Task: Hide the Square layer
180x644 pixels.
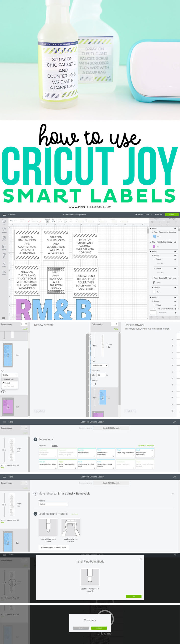Action: click(175, 287)
